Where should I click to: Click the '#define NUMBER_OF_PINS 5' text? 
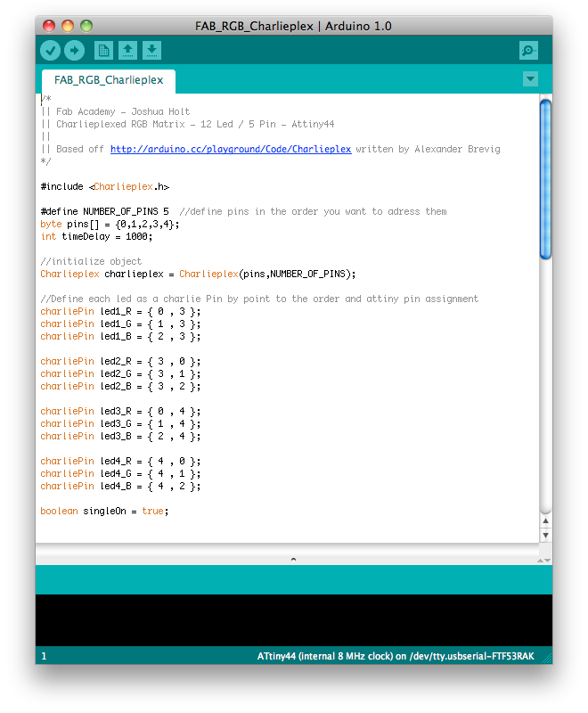[x=104, y=211]
